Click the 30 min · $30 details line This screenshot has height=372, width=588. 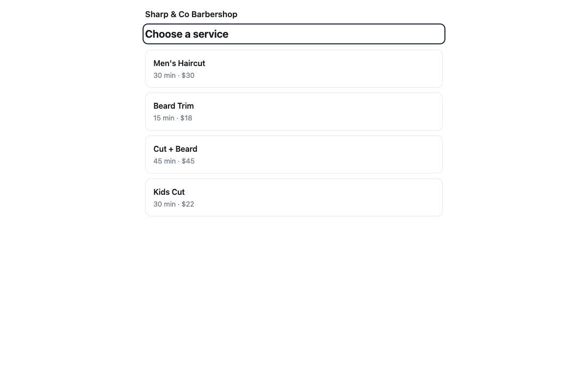tap(174, 75)
